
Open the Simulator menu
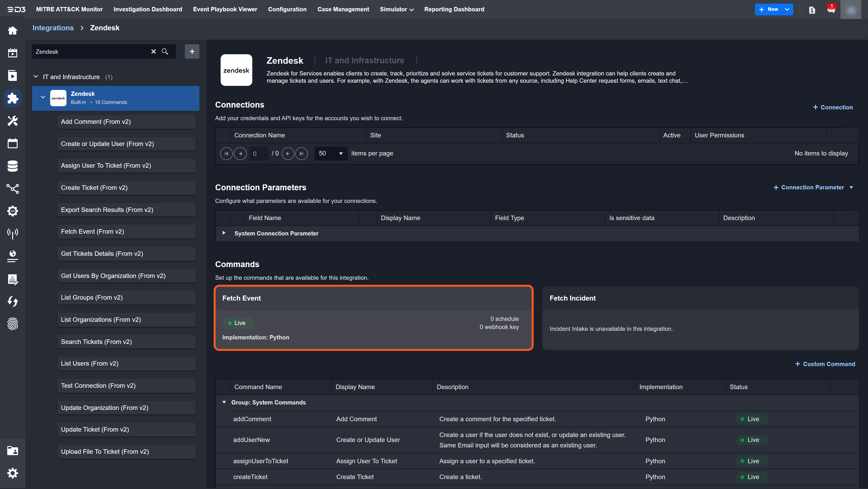tap(396, 9)
